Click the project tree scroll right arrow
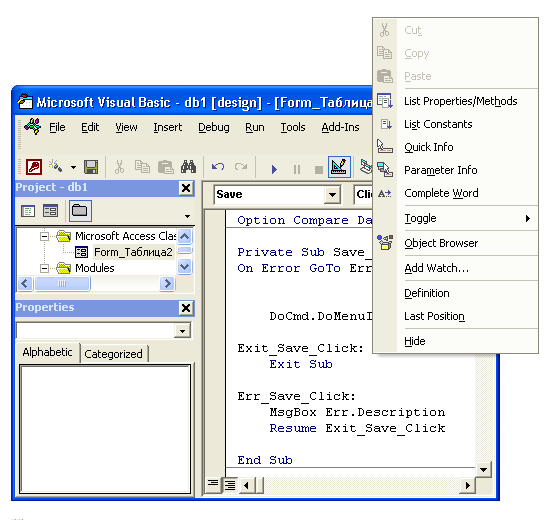This screenshot has height=520, width=546. (x=167, y=284)
